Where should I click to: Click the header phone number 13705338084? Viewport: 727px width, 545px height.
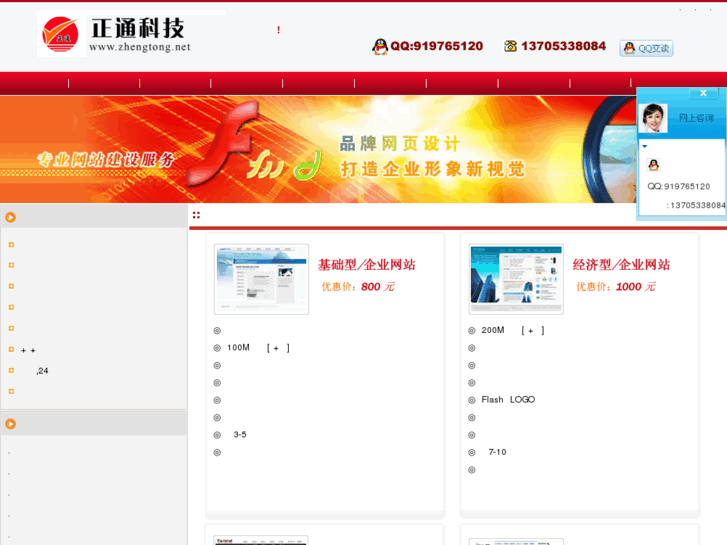(563, 46)
